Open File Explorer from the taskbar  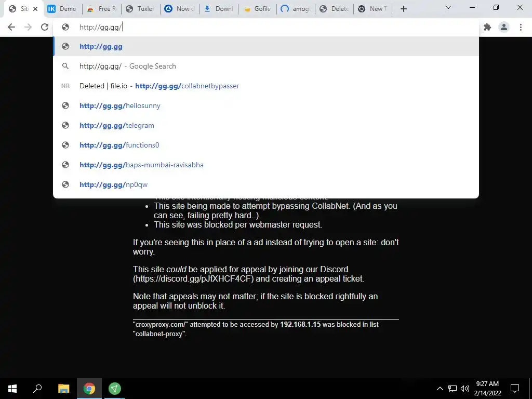[63, 389]
